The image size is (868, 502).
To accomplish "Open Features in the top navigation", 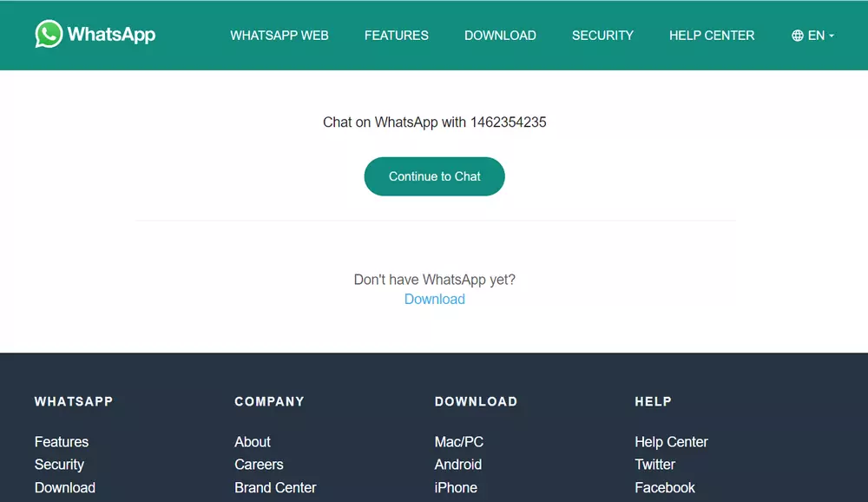I will (397, 36).
